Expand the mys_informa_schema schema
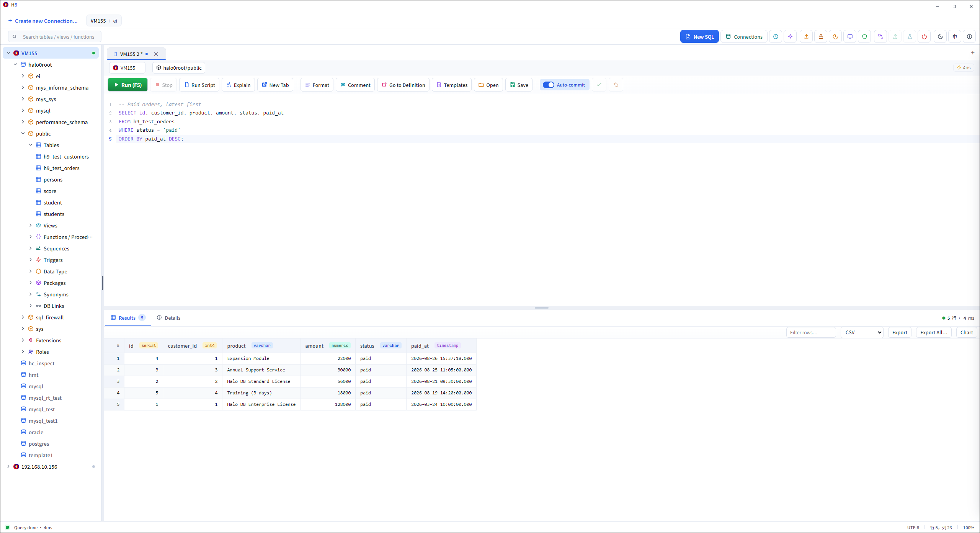This screenshot has height=533, width=980. click(23, 88)
